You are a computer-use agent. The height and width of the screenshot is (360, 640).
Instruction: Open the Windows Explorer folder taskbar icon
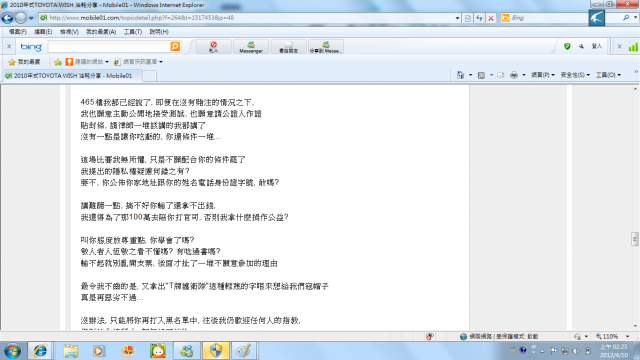point(70,351)
